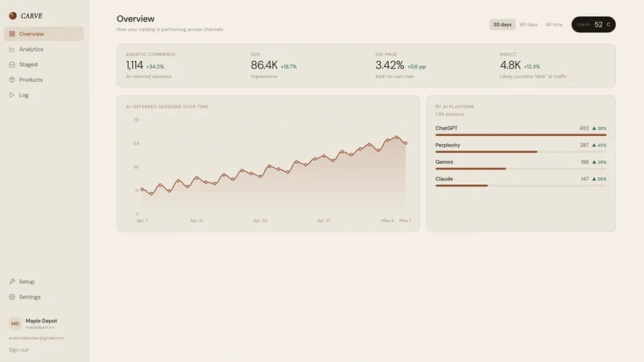
Task: Click the dark Carve score 52 pill
Action: point(593,25)
